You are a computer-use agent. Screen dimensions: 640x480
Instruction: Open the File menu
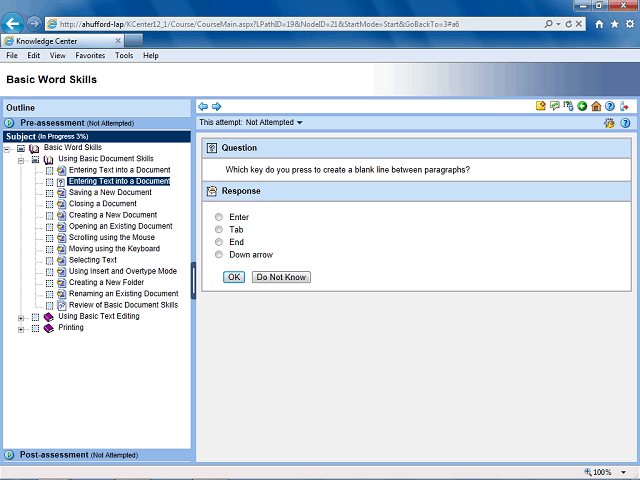coord(12,56)
